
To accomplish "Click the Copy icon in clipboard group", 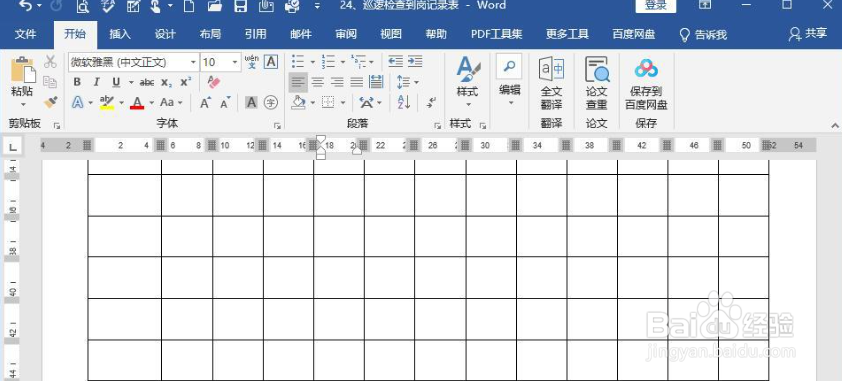I will point(50,82).
